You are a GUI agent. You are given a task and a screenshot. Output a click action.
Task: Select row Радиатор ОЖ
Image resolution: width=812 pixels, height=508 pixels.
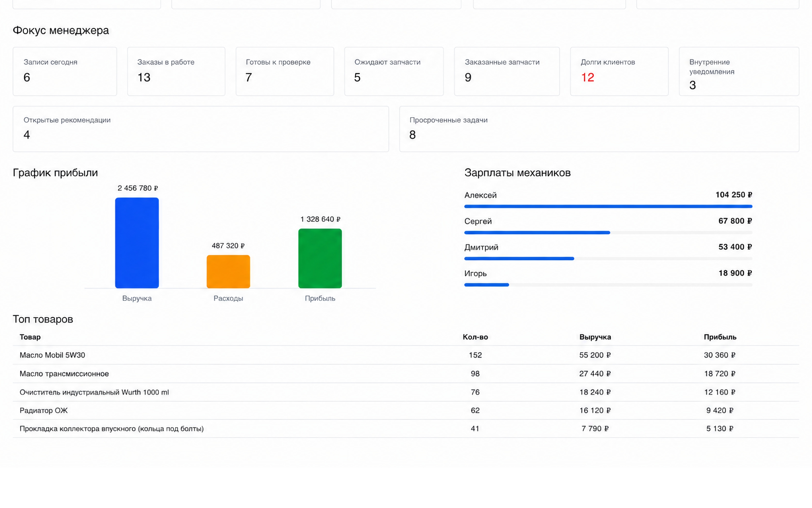pos(406,410)
